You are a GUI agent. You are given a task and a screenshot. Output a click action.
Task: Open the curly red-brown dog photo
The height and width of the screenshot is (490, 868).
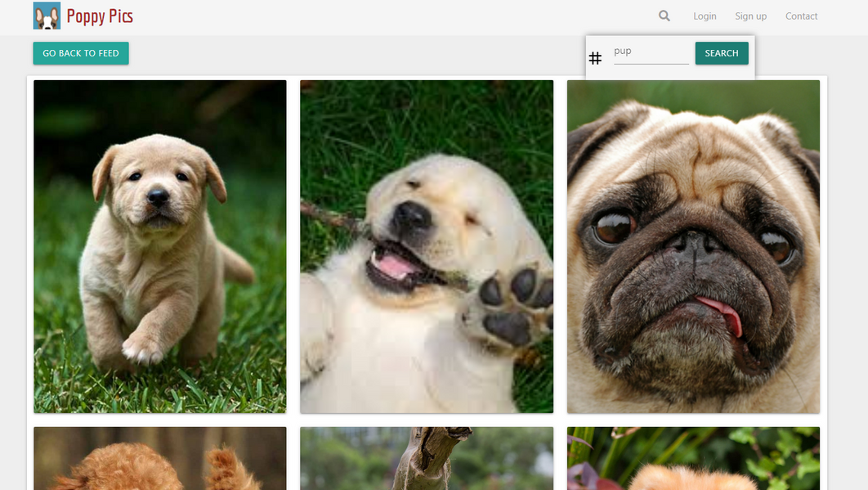click(x=160, y=458)
